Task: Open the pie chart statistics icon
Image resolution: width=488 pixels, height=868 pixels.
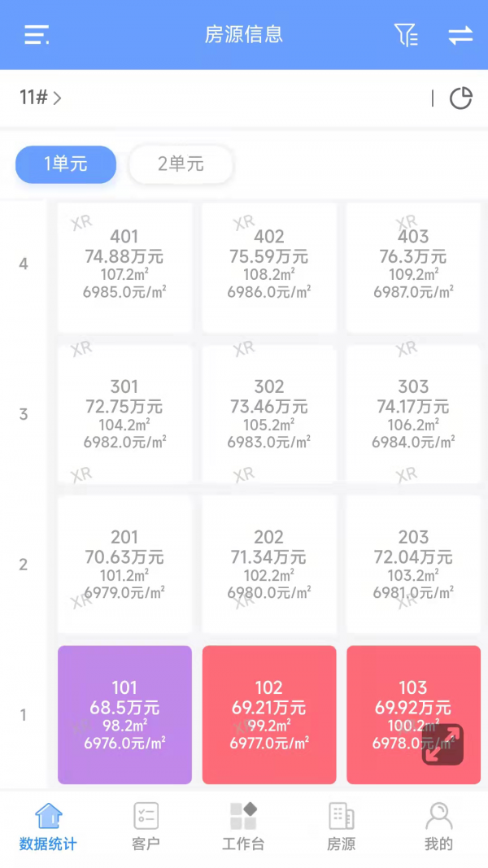Action: tap(460, 98)
